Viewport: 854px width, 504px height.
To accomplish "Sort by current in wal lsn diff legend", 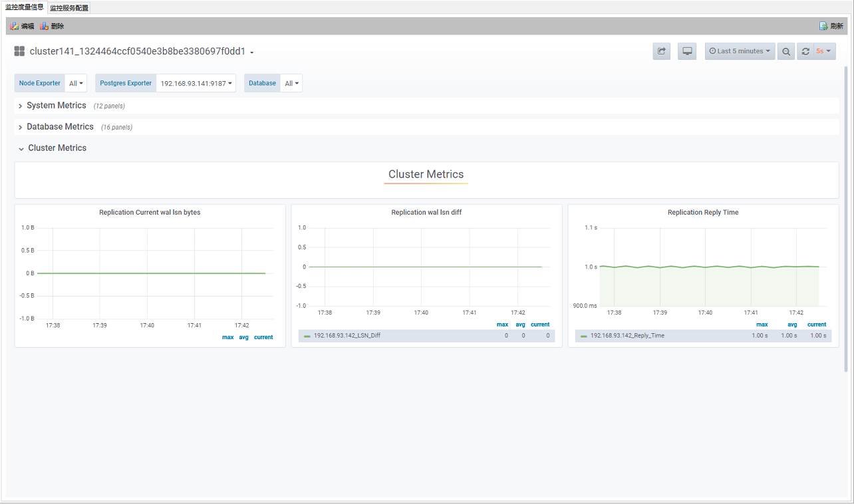I will 540,324.
